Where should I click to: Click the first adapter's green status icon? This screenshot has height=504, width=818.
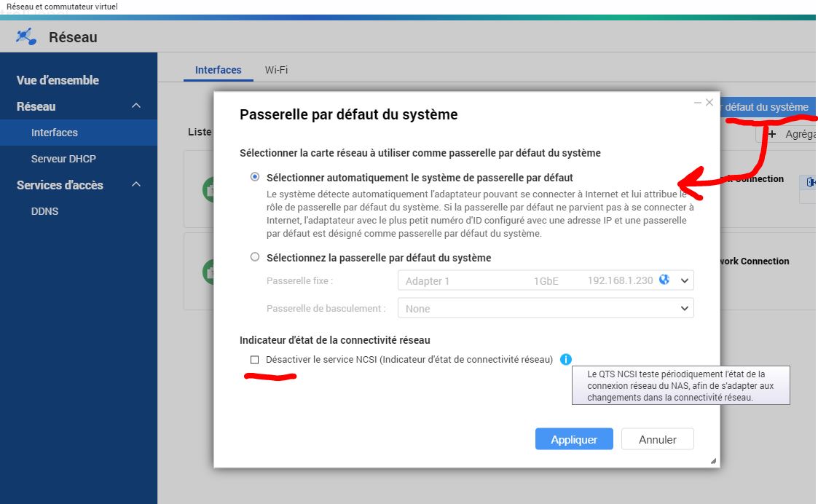(x=208, y=190)
